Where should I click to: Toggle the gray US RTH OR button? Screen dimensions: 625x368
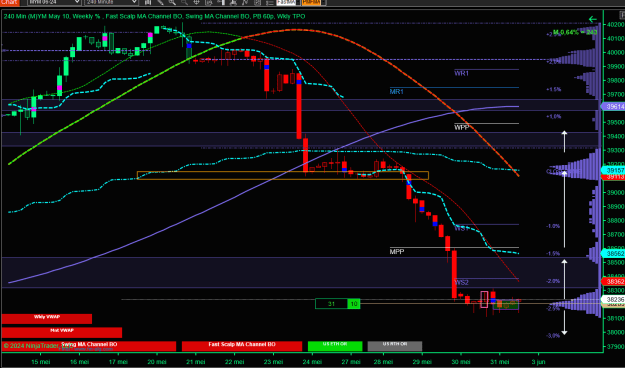point(395,346)
